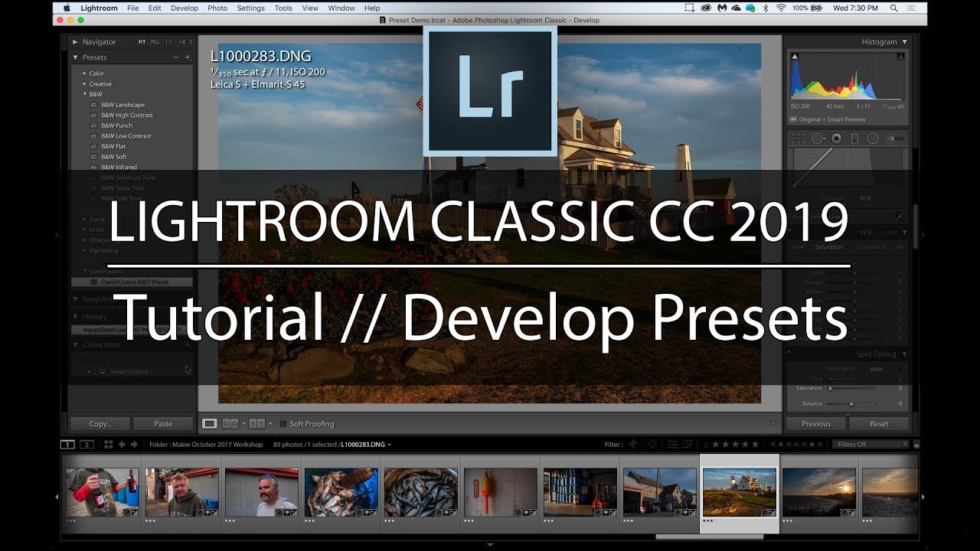Image resolution: width=980 pixels, height=551 pixels.
Task: Expand the Creative preset group
Action: [85, 84]
